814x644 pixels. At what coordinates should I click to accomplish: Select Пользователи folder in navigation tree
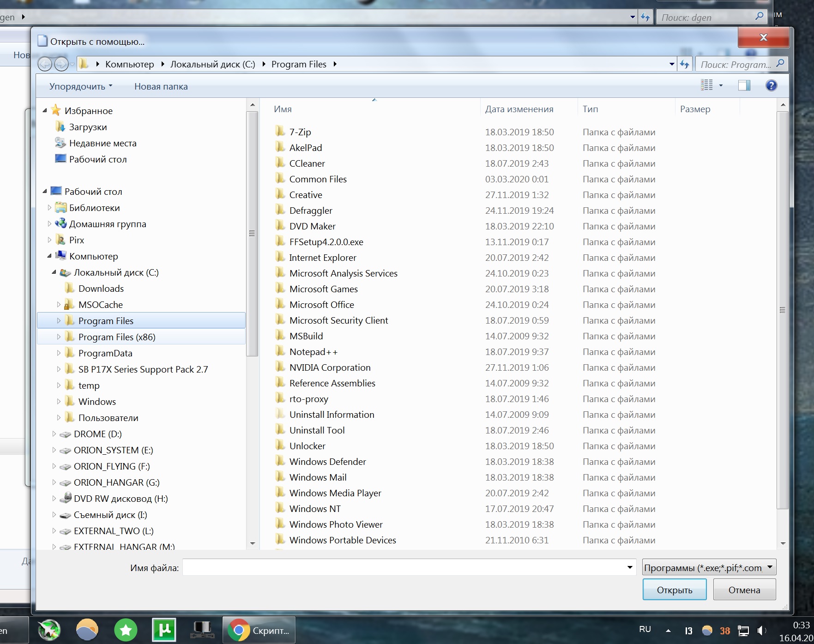(109, 417)
